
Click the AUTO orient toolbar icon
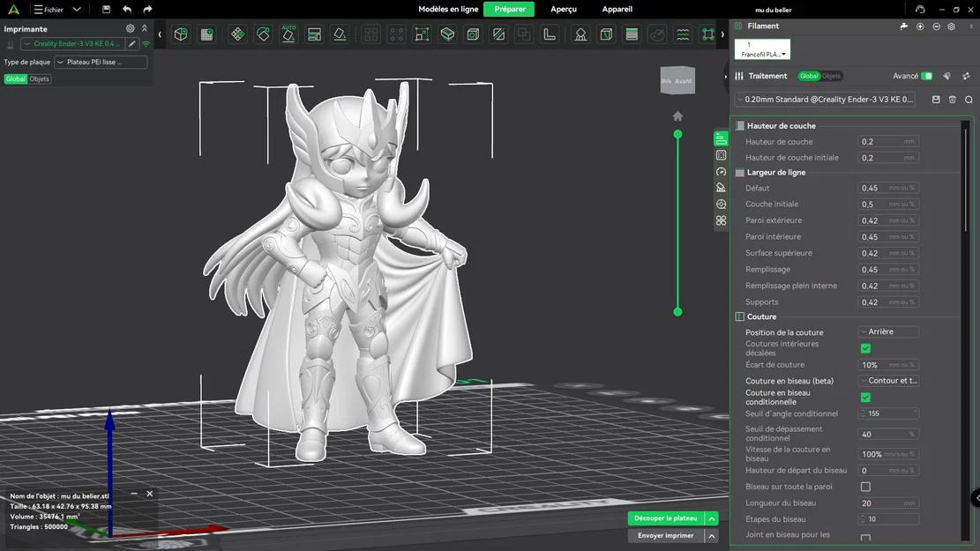click(288, 34)
